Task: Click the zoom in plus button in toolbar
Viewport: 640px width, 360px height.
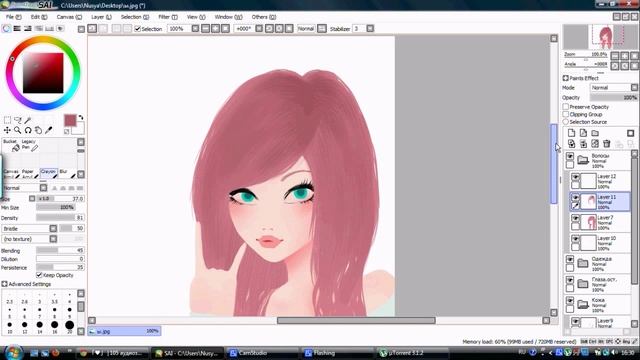Action: [215, 29]
